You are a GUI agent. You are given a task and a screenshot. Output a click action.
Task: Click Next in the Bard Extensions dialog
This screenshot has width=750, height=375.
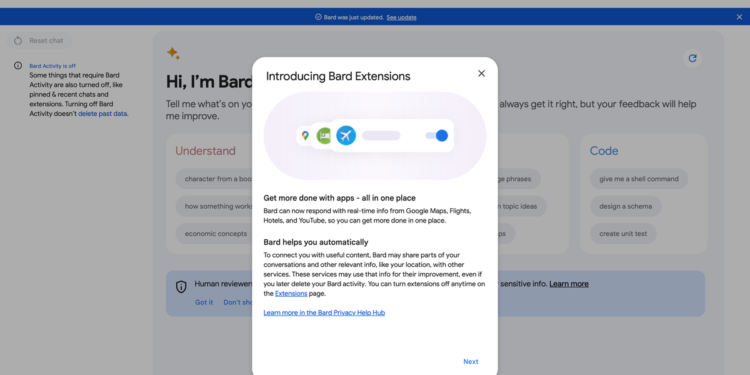471,362
